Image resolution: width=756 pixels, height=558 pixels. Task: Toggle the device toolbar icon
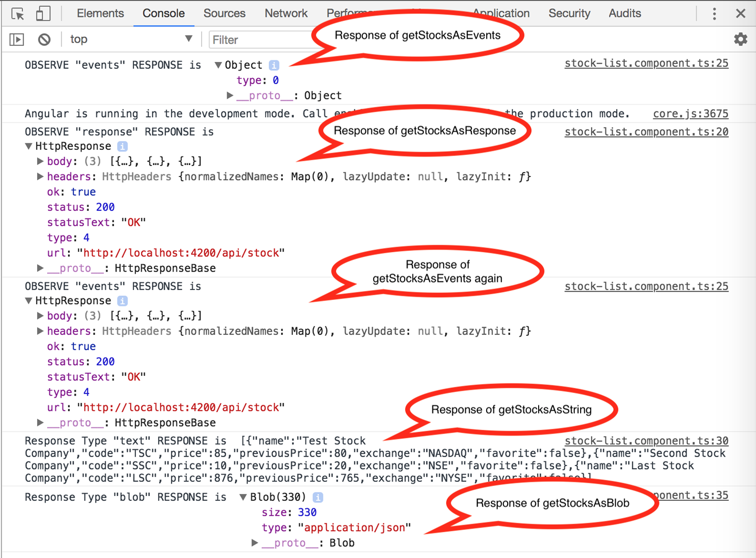click(x=43, y=13)
